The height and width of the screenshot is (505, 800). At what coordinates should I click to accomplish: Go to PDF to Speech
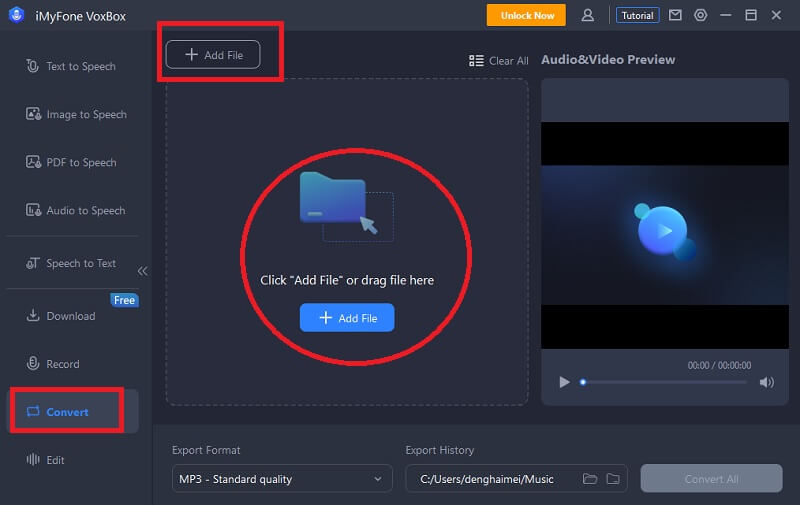click(x=71, y=162)
